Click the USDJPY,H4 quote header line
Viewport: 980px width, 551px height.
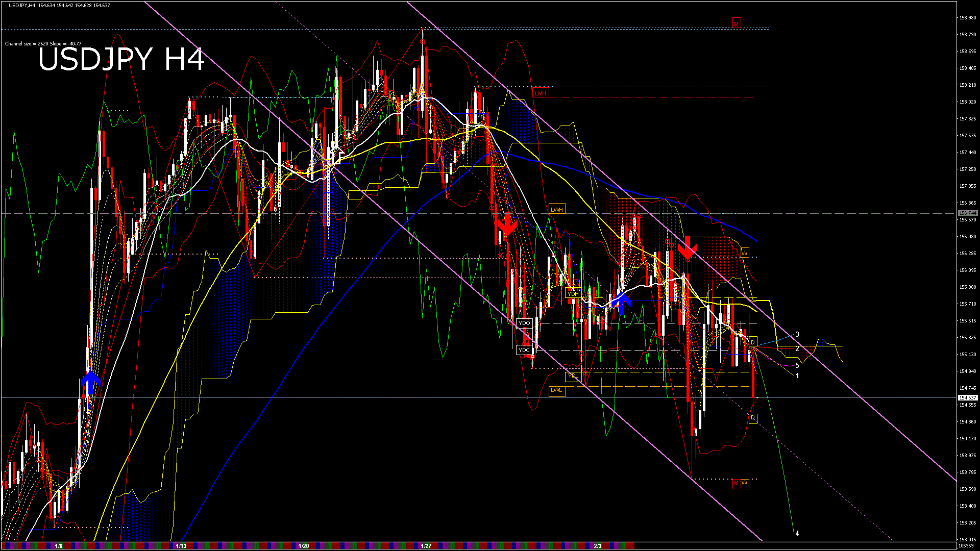click(x=59, y=5)
